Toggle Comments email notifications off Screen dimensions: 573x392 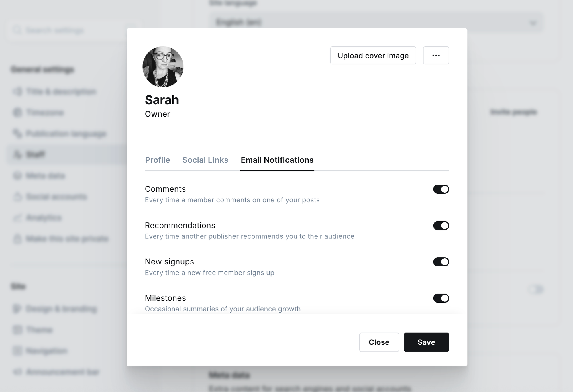click(441, 189)
